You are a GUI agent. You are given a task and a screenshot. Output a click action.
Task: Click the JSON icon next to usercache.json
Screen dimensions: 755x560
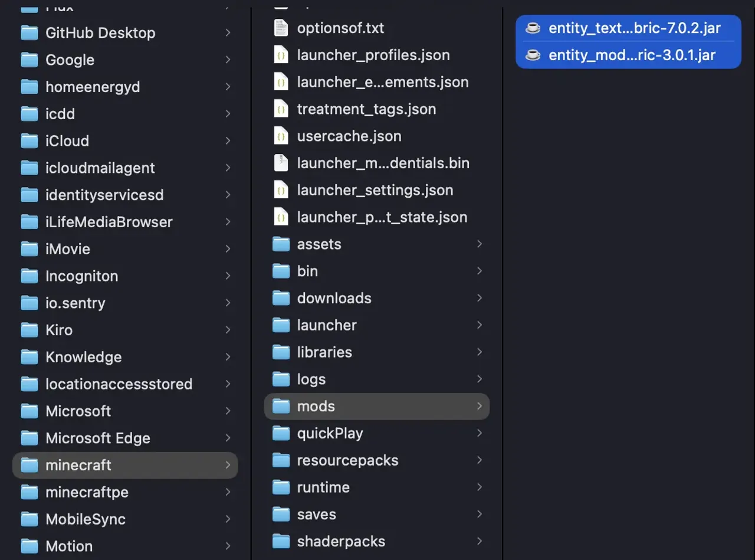[281, 136]
